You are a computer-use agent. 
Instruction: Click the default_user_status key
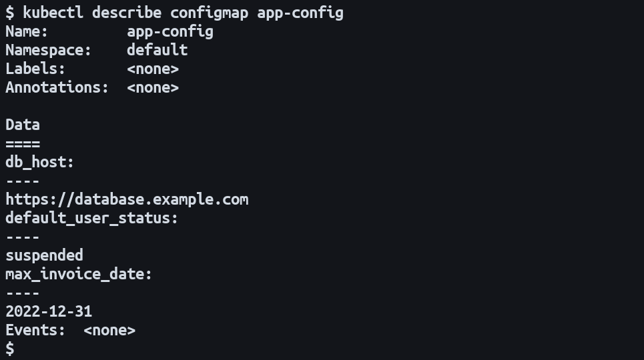coord(92,218)
